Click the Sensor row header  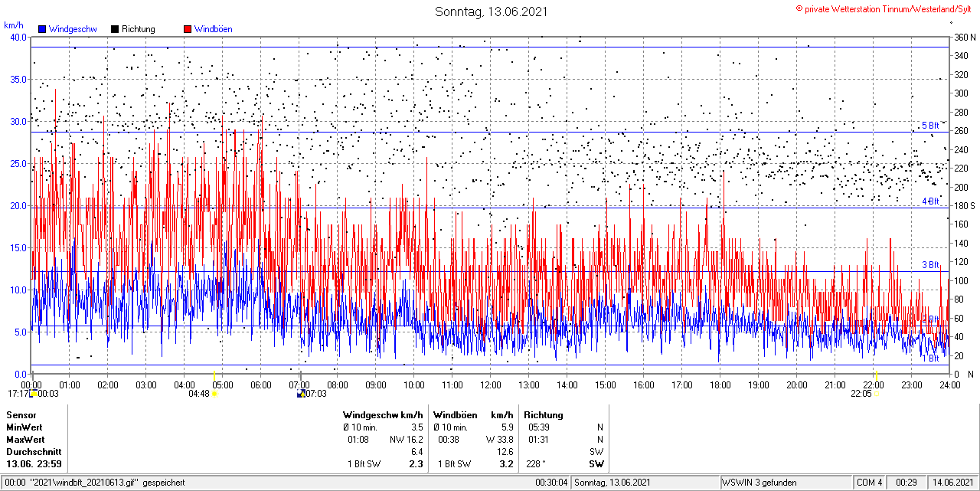point(21,415)
